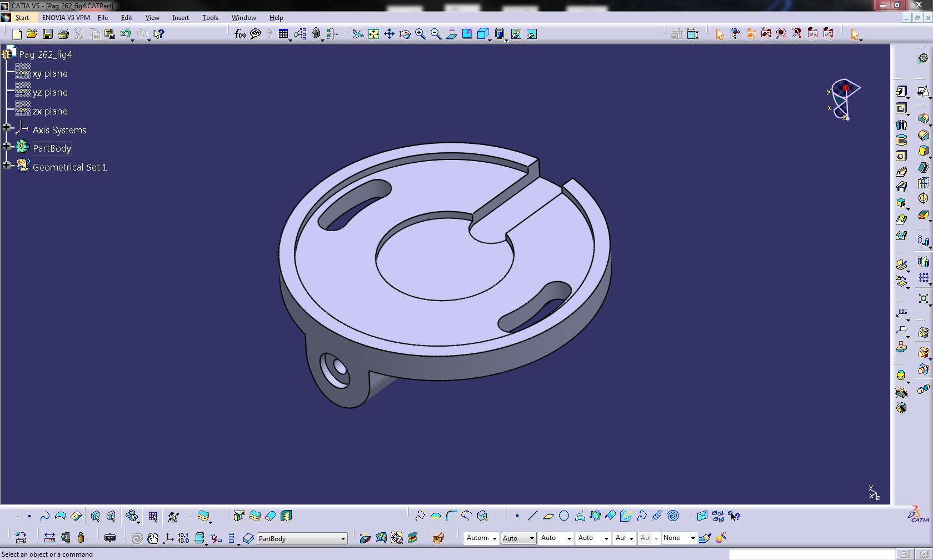This screenshot has height=560, width=933.
Task: Click the Normal View icon
Action: (x=452, y=34)
